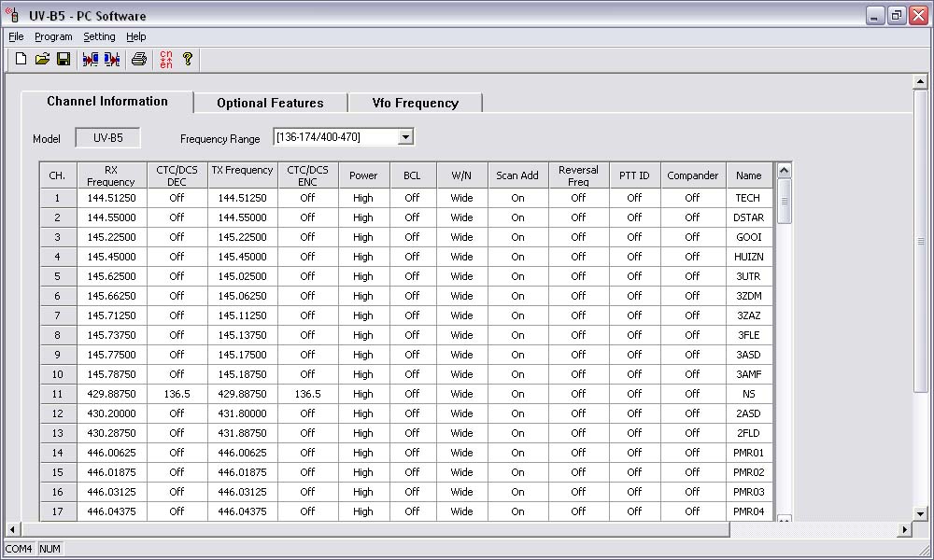
Task: Click the horizontal scrollbar right arrow
Action: (904, 529)
